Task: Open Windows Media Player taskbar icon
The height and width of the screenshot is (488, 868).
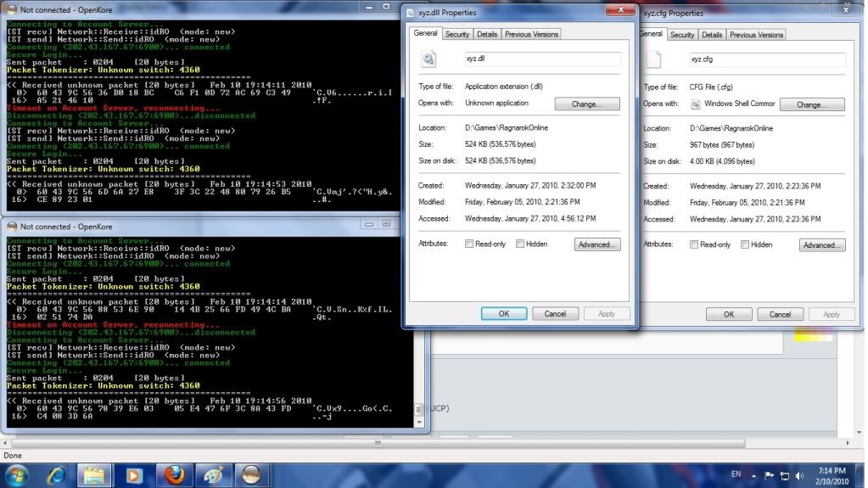Action: click(x=133, y=475)
